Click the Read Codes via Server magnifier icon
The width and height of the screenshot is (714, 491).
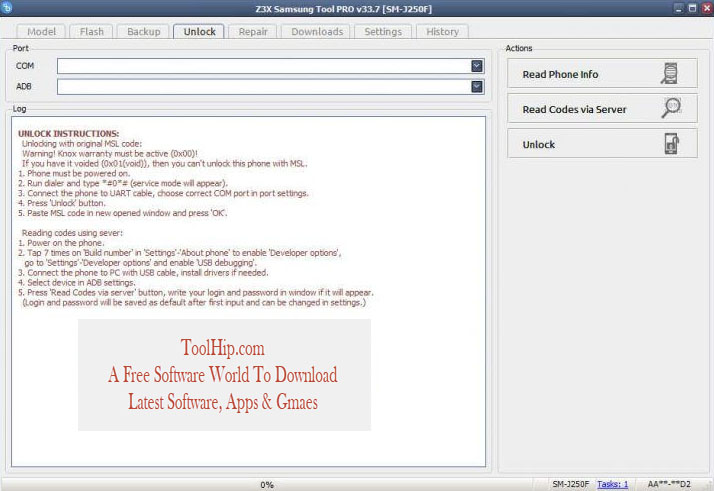671,108
